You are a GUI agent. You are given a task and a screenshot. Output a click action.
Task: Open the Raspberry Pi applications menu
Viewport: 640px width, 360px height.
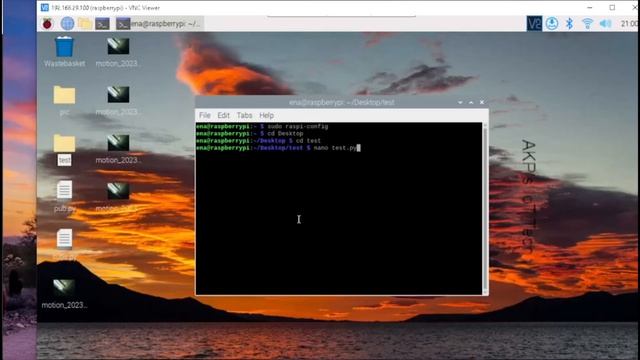click(47, 24)
